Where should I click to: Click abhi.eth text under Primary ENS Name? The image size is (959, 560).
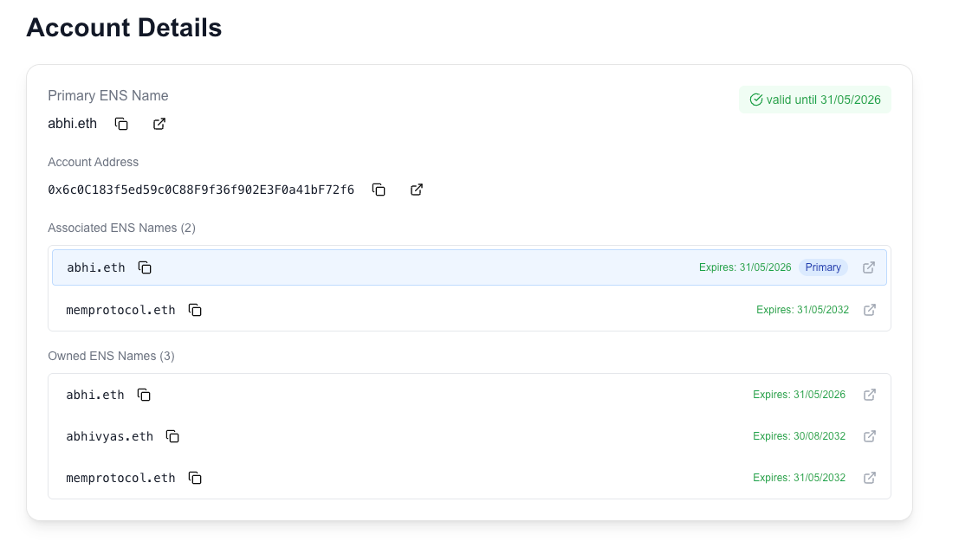pos(72,124)
